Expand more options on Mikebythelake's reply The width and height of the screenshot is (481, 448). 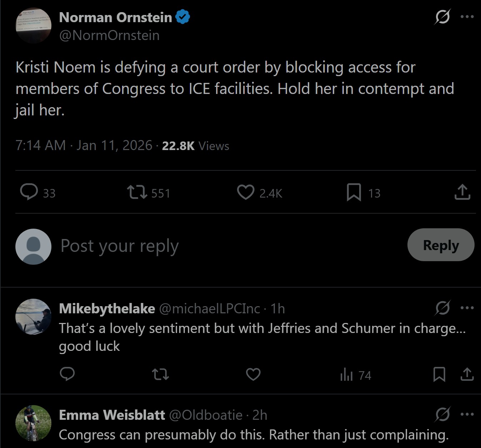point(467,308)
